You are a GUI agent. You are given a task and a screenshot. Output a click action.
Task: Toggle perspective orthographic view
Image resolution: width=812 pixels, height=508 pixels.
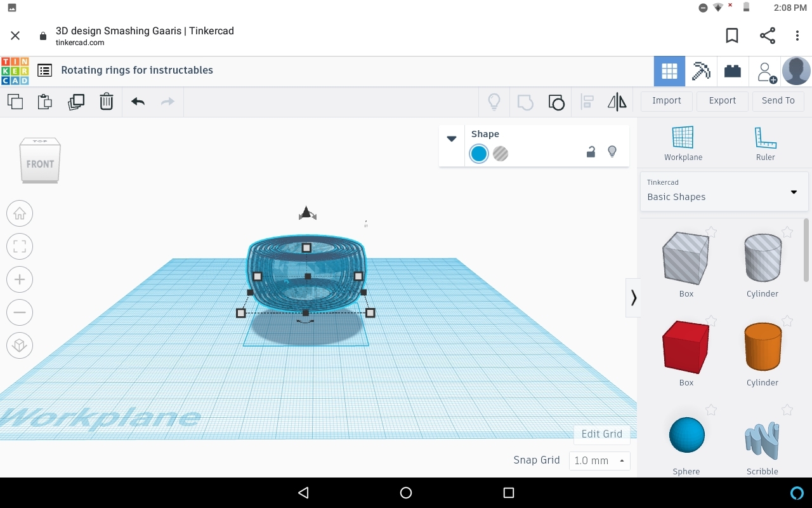pyautogui.click(x=20, y=345)
